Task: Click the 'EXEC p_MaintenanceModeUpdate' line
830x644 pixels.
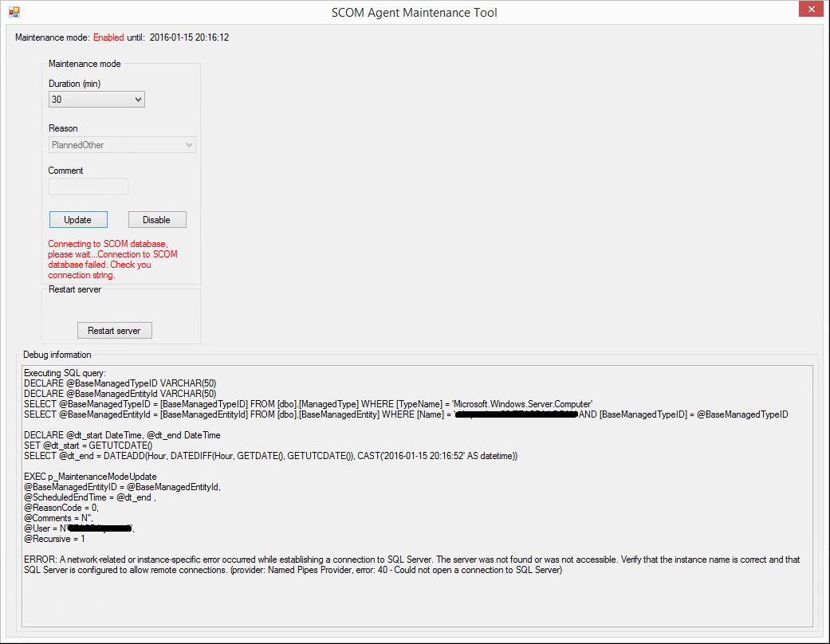Action: [90, 477]
